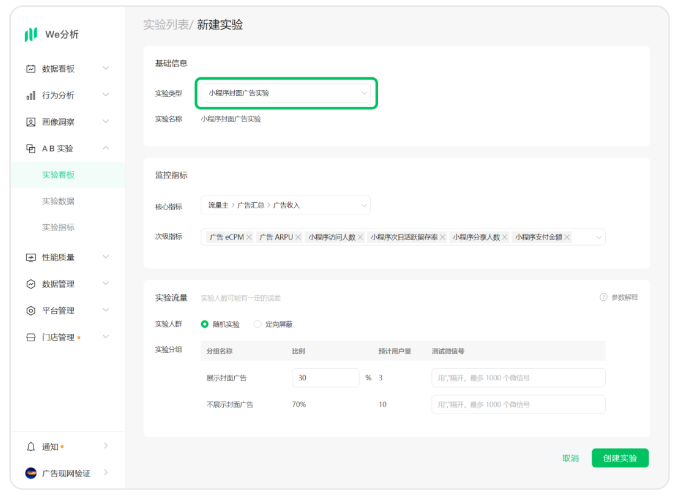This screenshot has width=682, height=500.
Task: Click the 平台管理 settings icon
Action: pyautogui.click(x=31, y=310)
